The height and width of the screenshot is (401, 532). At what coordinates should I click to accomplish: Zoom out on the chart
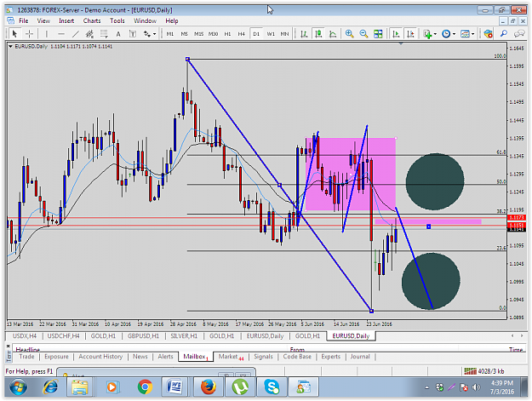coord(363,33)
